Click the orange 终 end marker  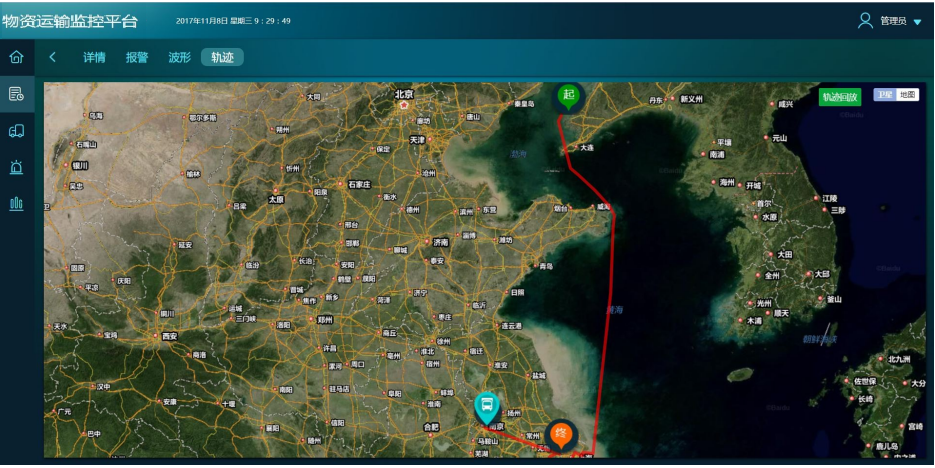coord(561,433)
